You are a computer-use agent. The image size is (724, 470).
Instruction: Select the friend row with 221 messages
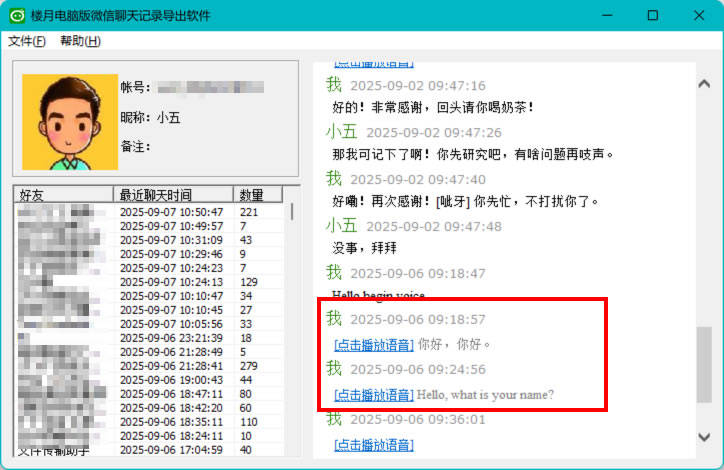pos(150,212)
